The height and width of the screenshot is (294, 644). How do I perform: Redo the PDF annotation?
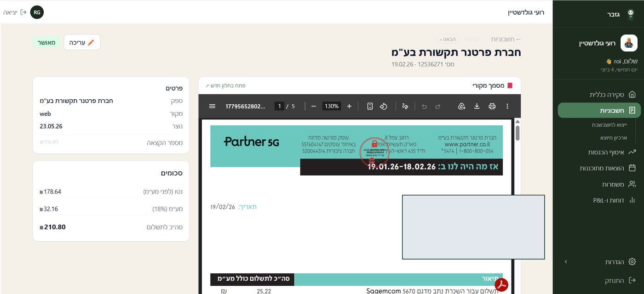pos(438,106)
